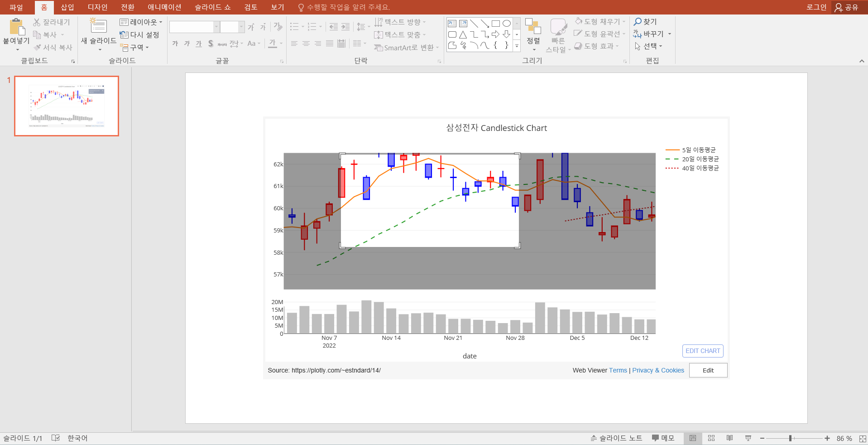Viewport: 868px width, 445px height.
Task: Open the Privacy & Cookies link
Action: [x=658, y=370]
